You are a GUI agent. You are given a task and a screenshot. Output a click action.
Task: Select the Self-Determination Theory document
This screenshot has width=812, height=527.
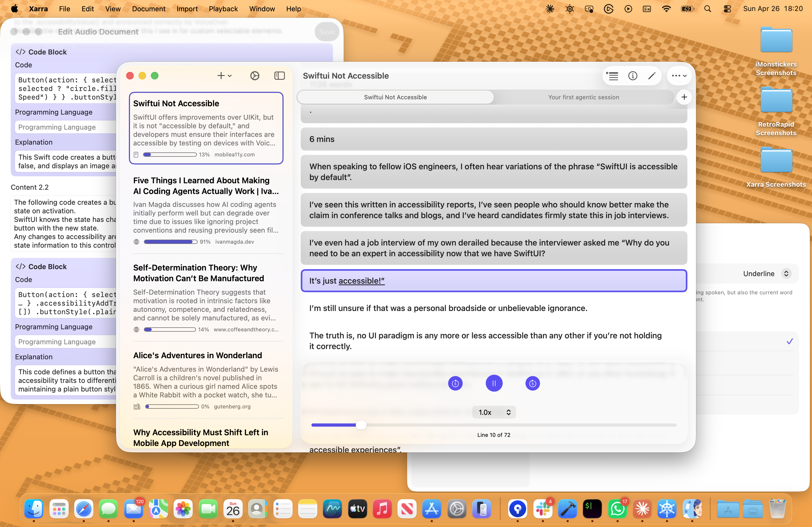206,298
